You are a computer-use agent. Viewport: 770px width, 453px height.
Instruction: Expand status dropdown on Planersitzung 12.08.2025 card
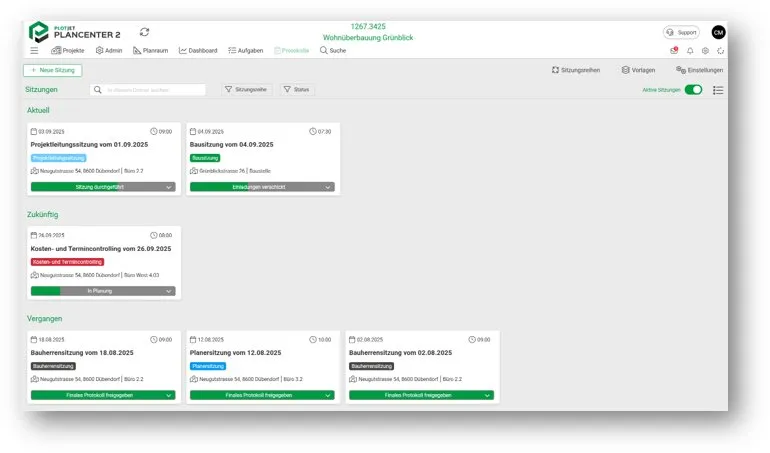click(x=328, y=396)
